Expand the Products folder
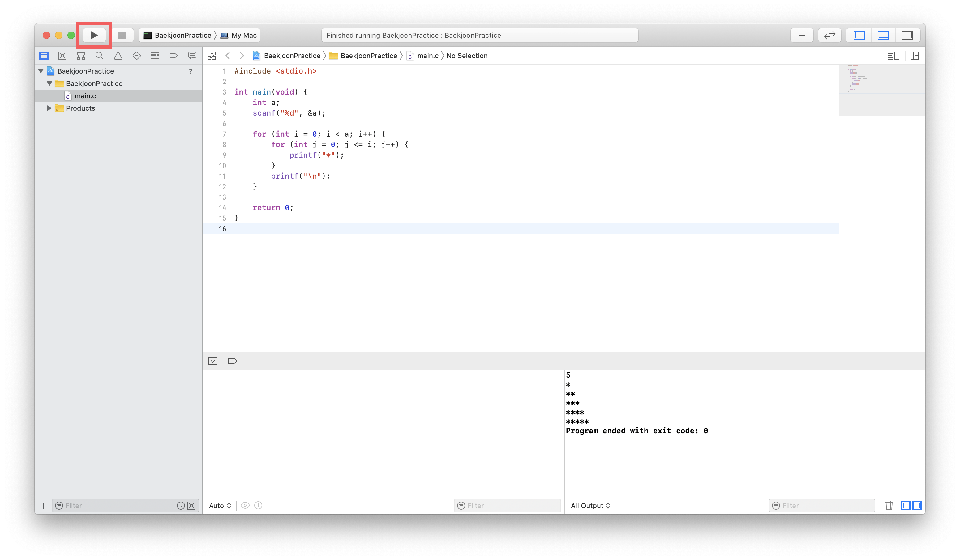960x560 pixels. click(49, 108)
